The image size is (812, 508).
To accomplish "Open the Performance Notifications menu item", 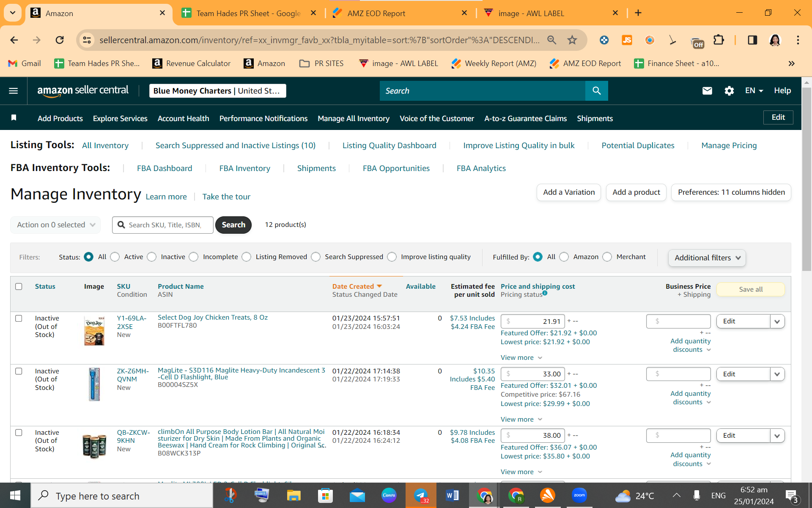I will (x=263, y=119).
